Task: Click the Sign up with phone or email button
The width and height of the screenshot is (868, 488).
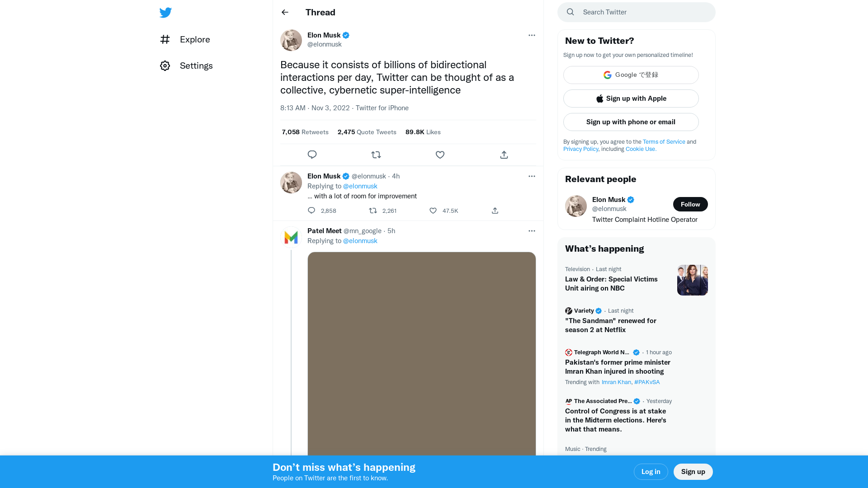Action: [631, 122]
